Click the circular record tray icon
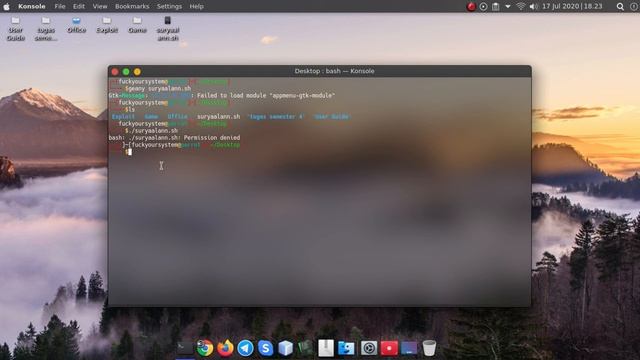640x360 pixels. (483, 7)
